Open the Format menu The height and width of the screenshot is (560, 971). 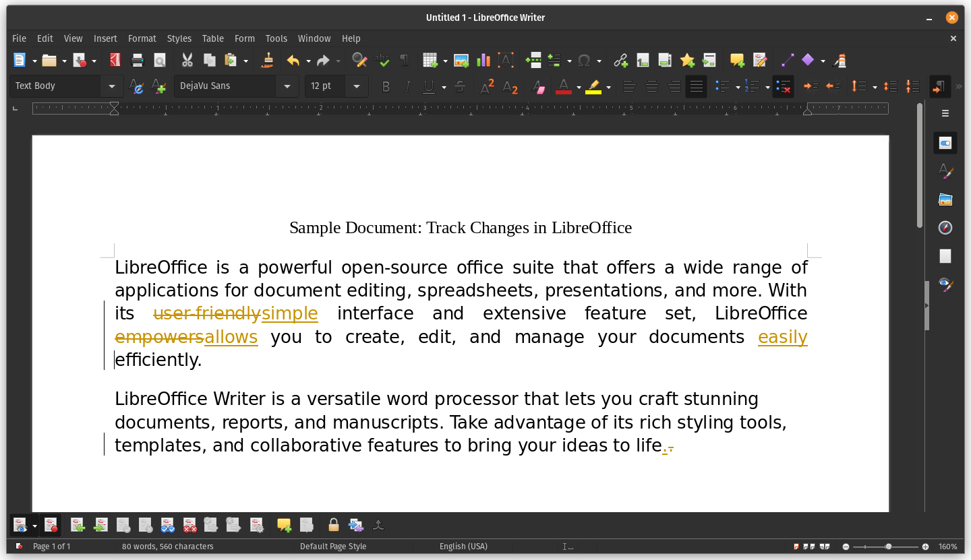(142, 38)
